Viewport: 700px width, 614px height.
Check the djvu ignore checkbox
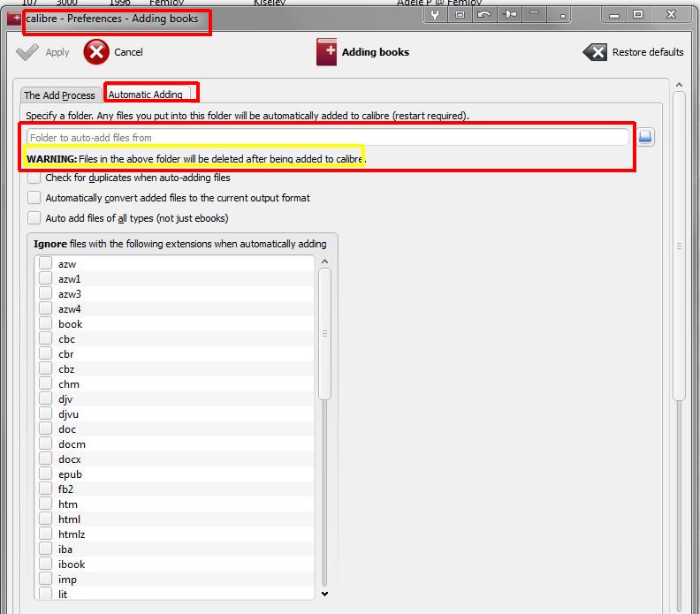point(46,413)
